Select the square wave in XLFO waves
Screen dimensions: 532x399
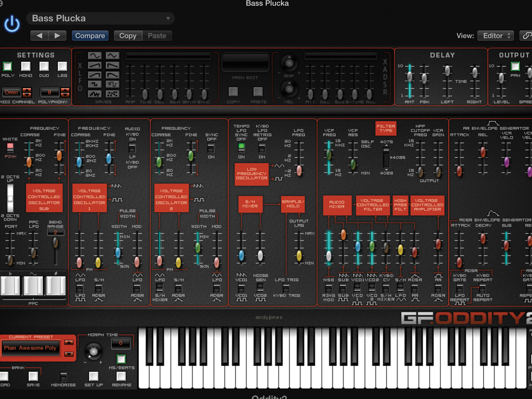coord(95,84)
